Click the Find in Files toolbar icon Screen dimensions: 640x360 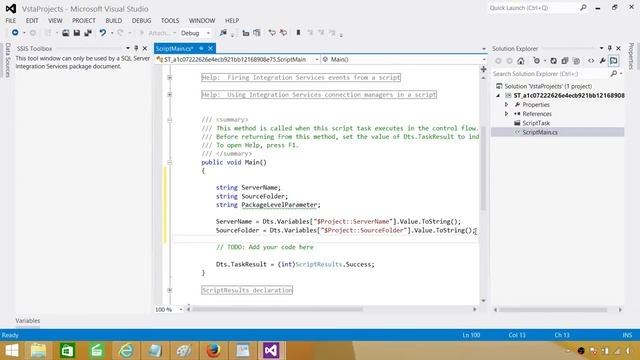tap(223, 33)
